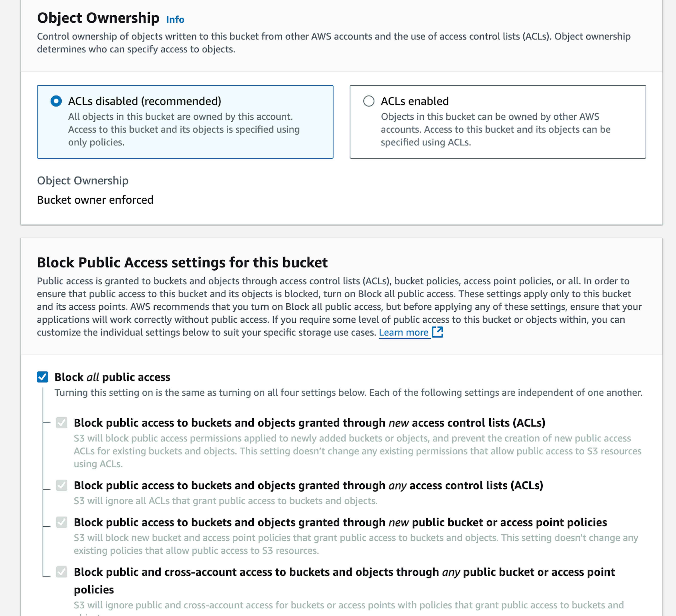Open the Info link next to Object Ownership
The width and height of the screenshot is (676, 616).
click(x=175, y=20)
